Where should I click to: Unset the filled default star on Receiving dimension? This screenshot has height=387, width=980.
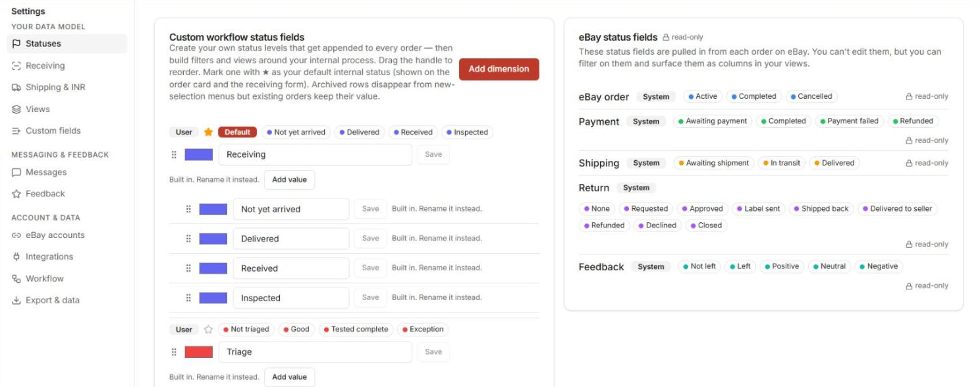208,132
